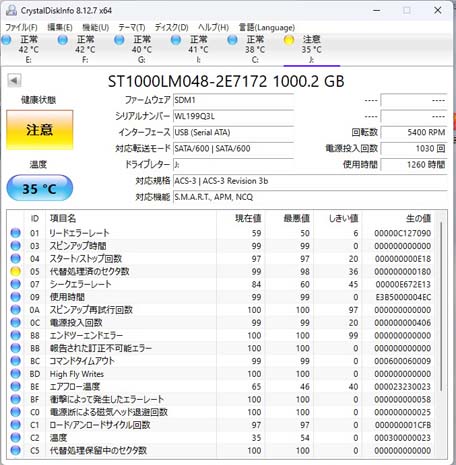Click the power on hours field 1260 時間
This screenshot has width=456, height=465.
414,165
